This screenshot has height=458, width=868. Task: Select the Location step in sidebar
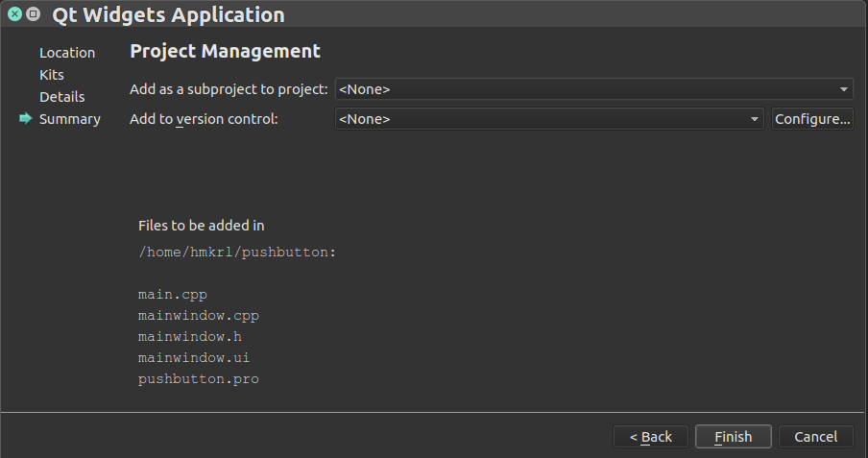pos(67,53)
